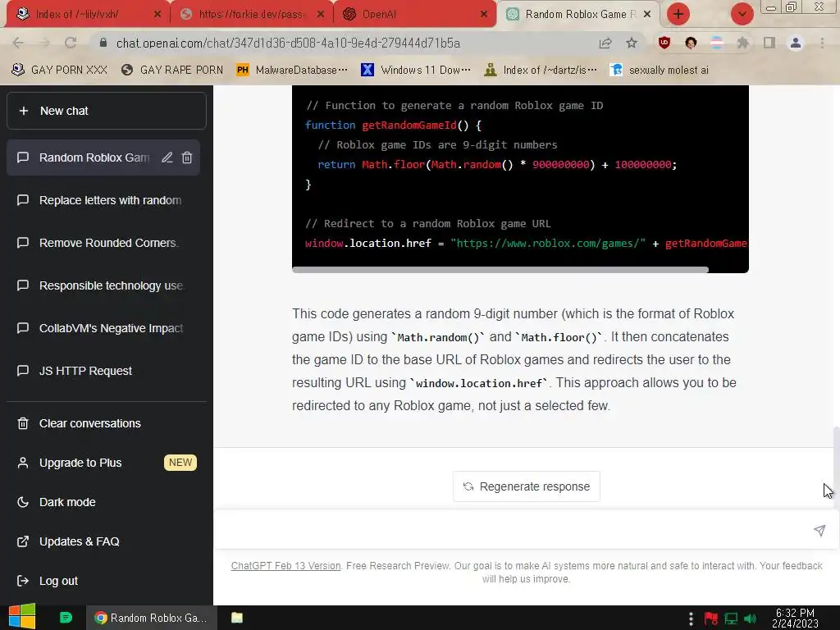Screen dimensions: 840x630
Task: Click the code block horizontal scrollbar
Action: click(x=500, y=269)
